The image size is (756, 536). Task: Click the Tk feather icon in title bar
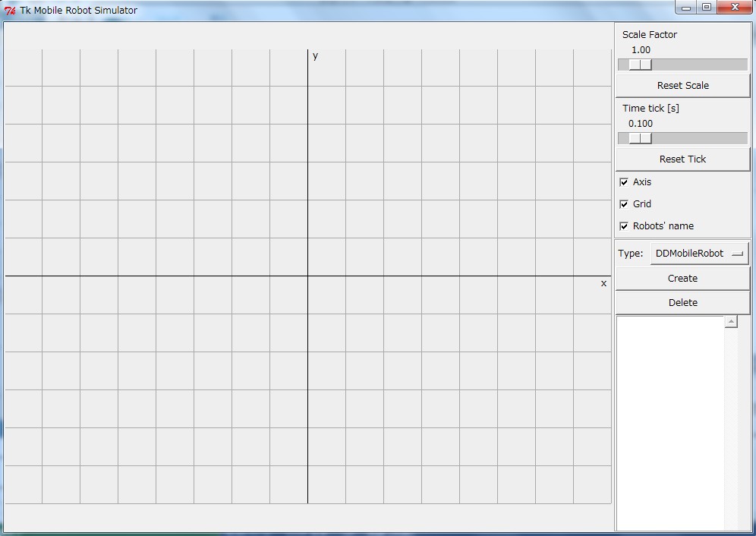10,10
